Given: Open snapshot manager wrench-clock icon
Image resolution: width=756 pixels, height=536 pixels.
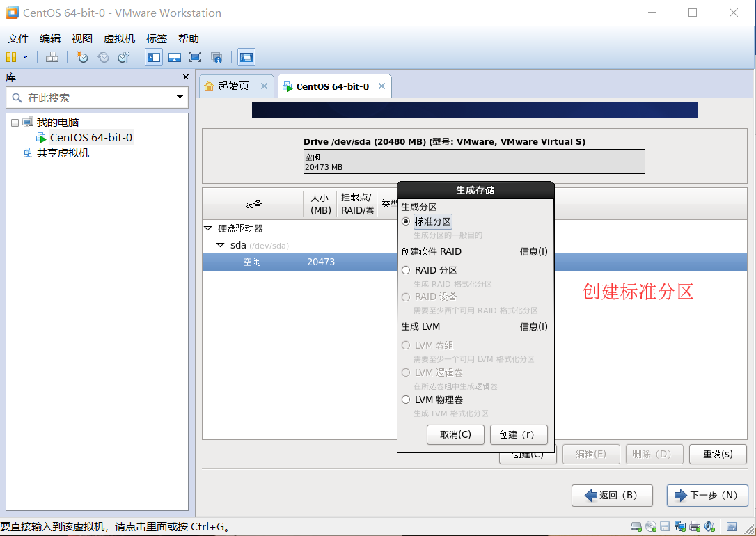Looking at the screenshot, I should [124, 57].
